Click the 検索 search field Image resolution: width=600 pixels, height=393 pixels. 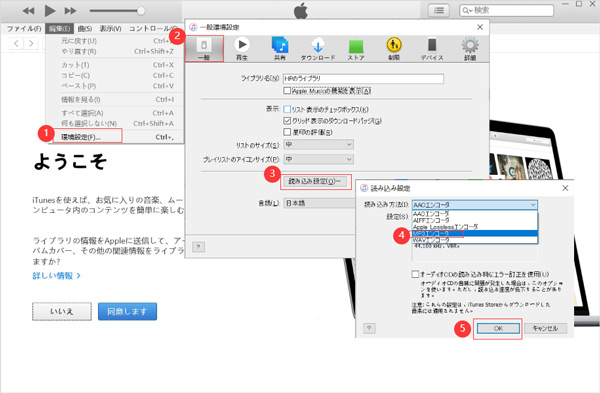[x=506, y=10]
